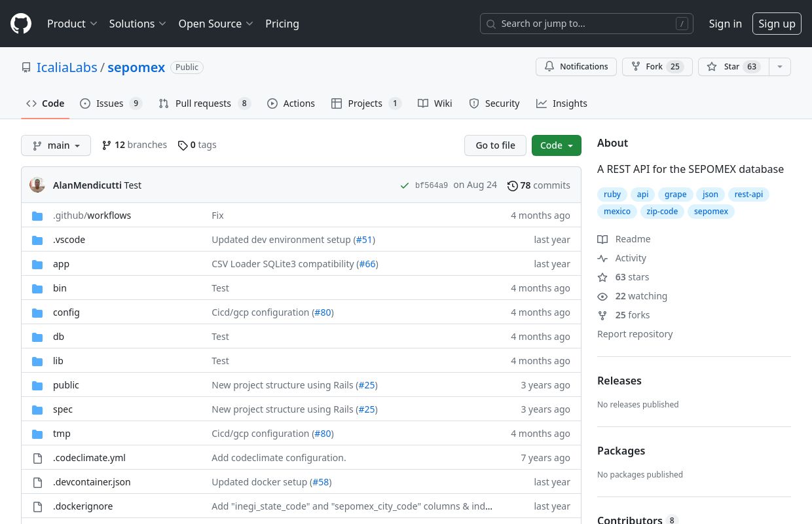
Task: Open pull request #80 in config row
Action: click(323, 312)
